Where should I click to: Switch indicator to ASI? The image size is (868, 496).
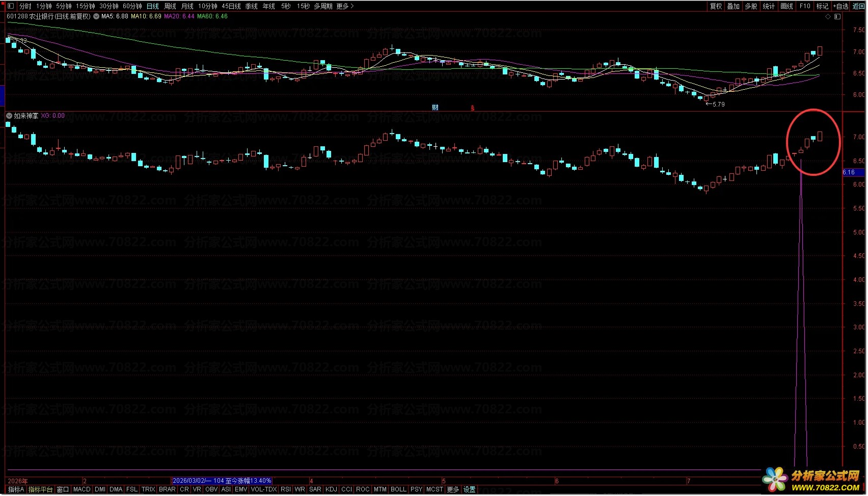[x=226, y=489]
